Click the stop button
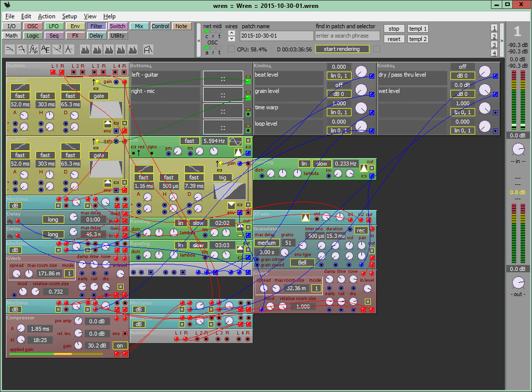Screen dimensions: 532x392 [394, 29]
